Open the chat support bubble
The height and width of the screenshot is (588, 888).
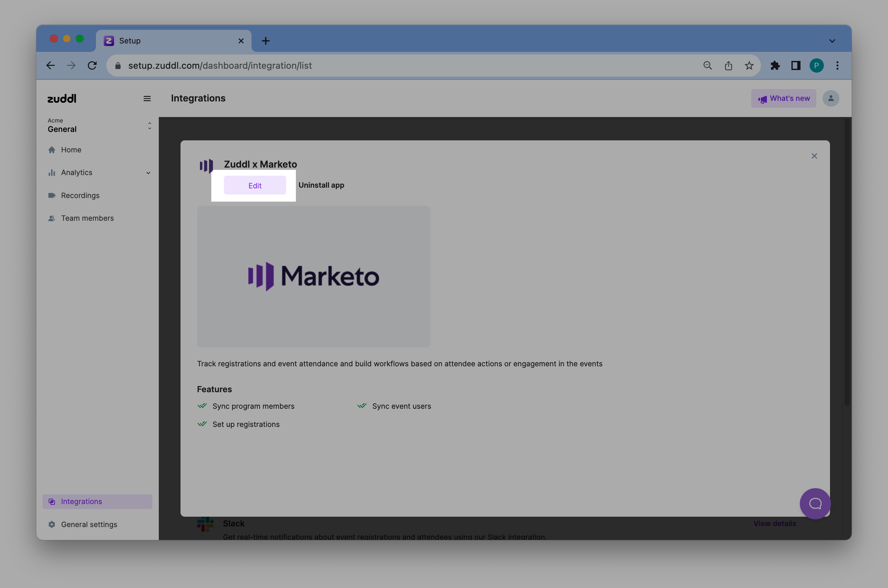point(815,503)
